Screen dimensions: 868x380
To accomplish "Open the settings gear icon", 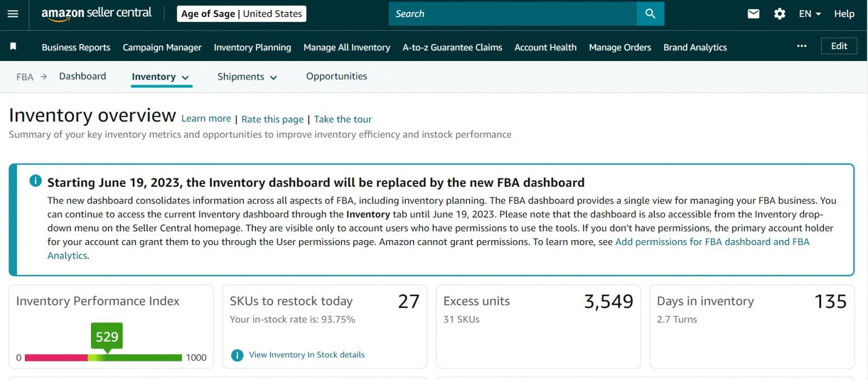I will point(780,14).
